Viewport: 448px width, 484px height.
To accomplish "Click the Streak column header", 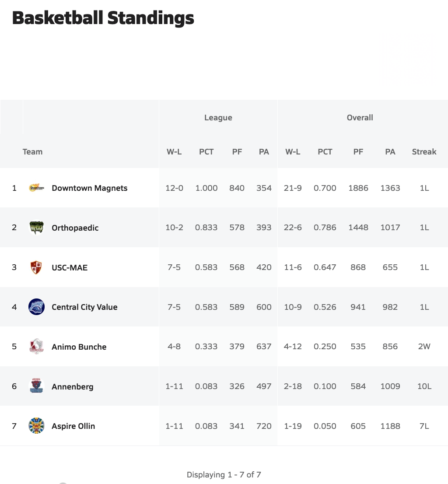I will [424, 152].
